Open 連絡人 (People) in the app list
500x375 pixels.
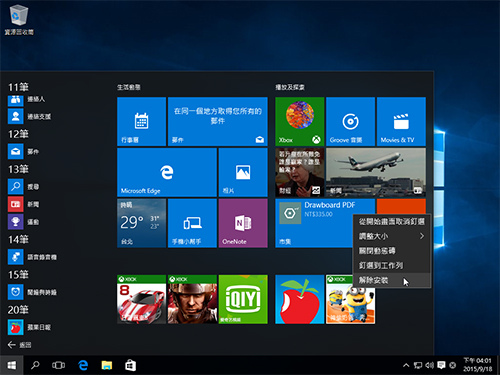[x=27, y=99]
